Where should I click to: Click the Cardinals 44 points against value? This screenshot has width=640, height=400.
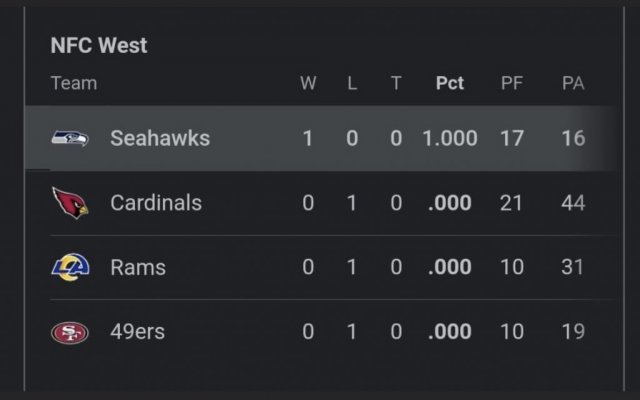click(x=573, y=203)
